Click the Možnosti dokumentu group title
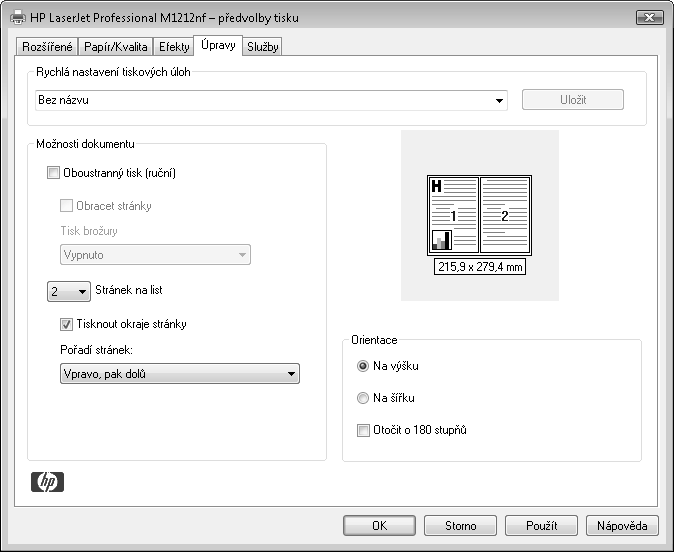Screen dimensions: 674x552 [x=85, y=144]
